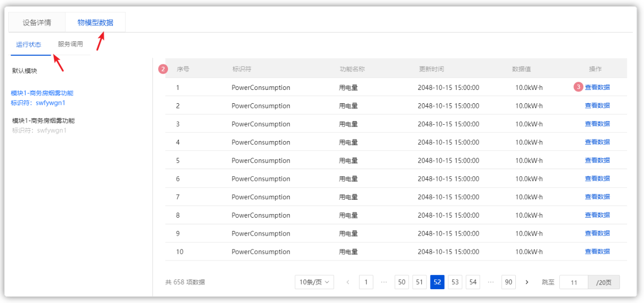The width and height of the screenshot is (644, 303).
Task: Go to page 50
Action: 402,282
